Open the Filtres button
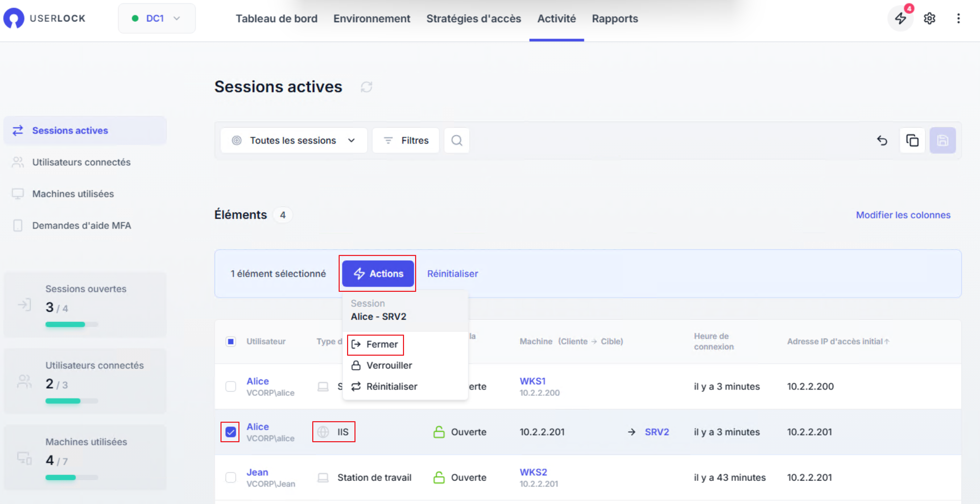The height and width of the screenshot is (504, 980). (406, 140)
